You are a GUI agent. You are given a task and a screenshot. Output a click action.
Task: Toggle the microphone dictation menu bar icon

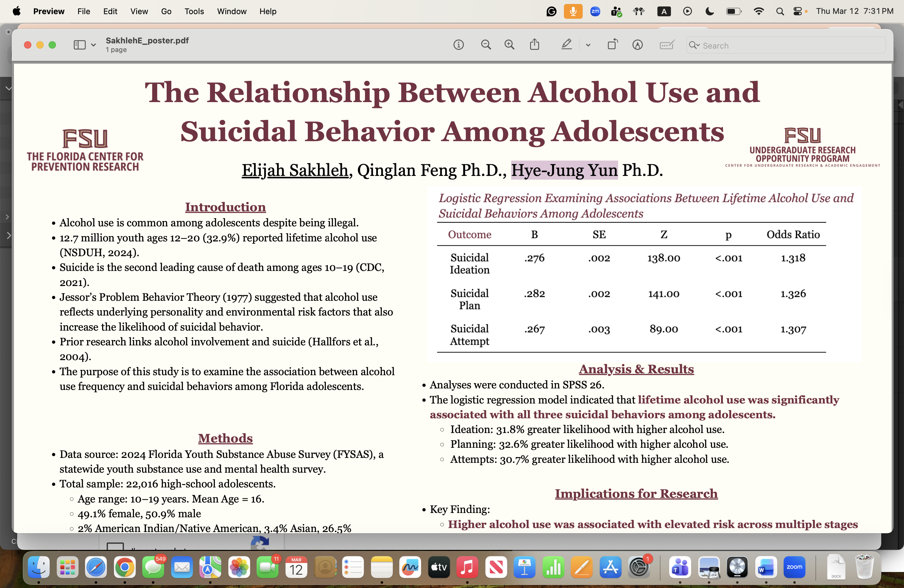(573, 11)
